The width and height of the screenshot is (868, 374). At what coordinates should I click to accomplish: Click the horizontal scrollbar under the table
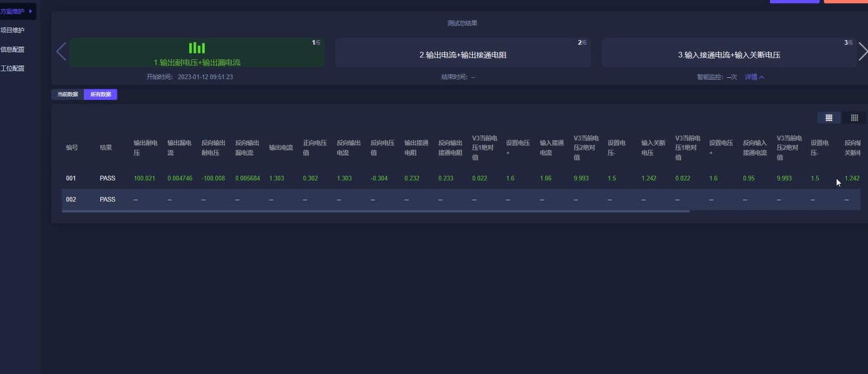click(375, 211)
